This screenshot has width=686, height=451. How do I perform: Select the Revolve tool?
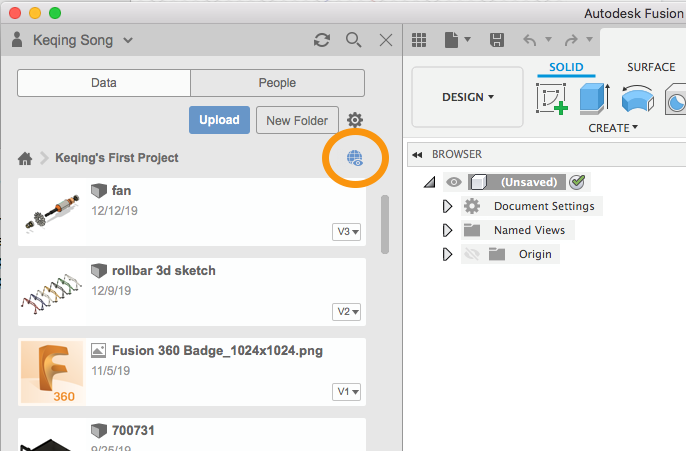[637, 99]
